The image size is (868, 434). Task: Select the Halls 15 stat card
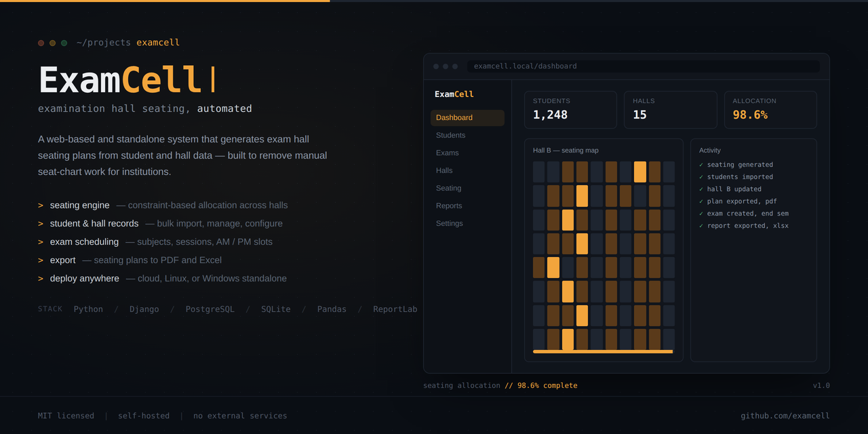point(671,110)
